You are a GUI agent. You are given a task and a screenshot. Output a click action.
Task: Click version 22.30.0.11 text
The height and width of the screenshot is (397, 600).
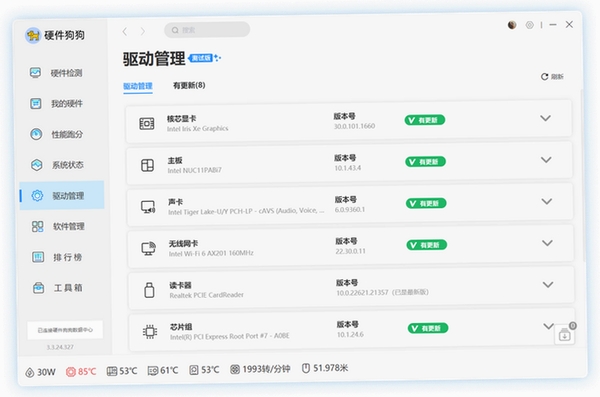[x=351, y=251]
